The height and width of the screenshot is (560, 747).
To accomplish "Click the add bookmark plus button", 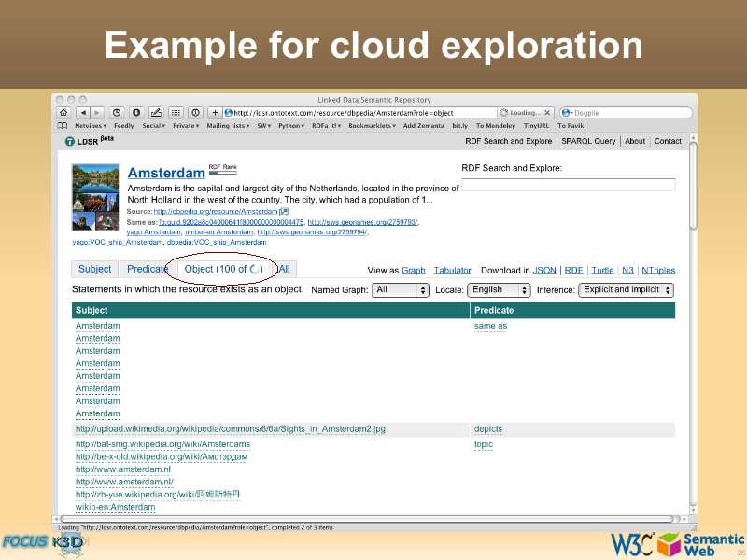I will point(215,112).
